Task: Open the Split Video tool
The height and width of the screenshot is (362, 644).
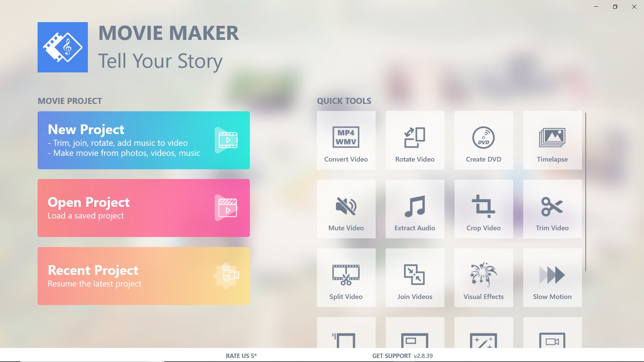Action: (x=346, y=278)
